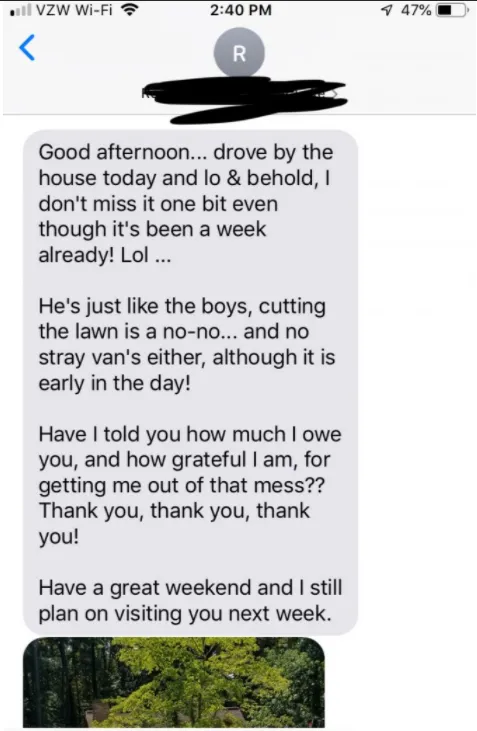Tap the battery indicator icon

451,10
